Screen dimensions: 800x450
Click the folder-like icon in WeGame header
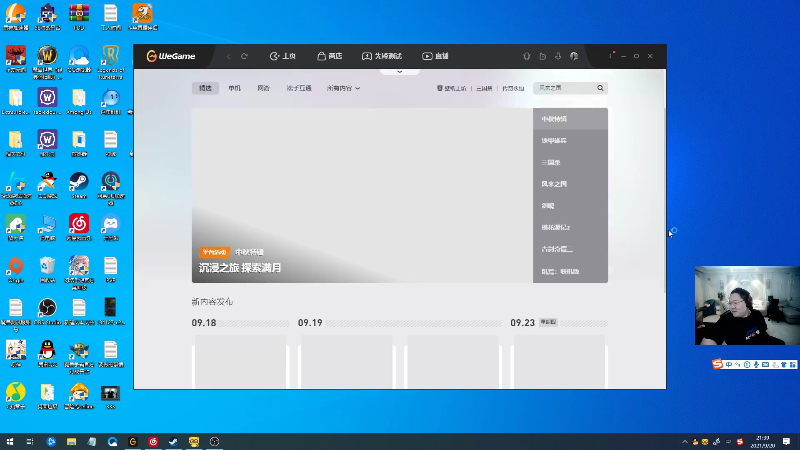(x=542, y=56)
